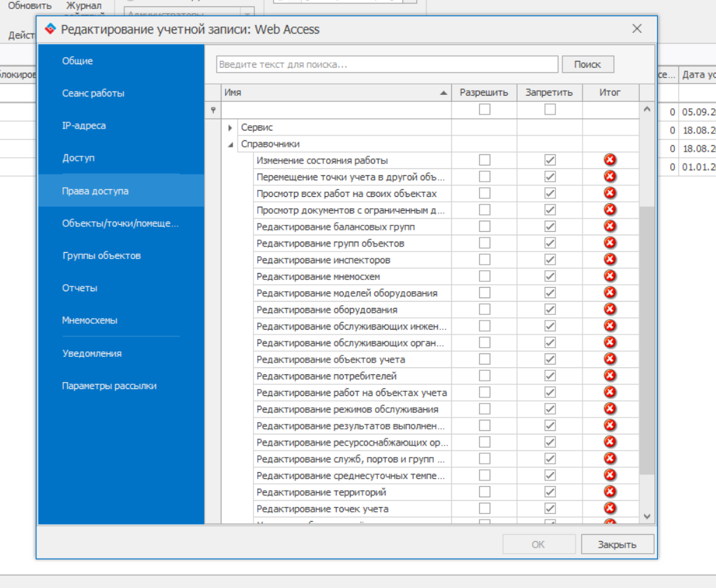The image size is (716, 588).
Task: Click the red status icon for Редактирование потребителей
Action: [610, 376]
